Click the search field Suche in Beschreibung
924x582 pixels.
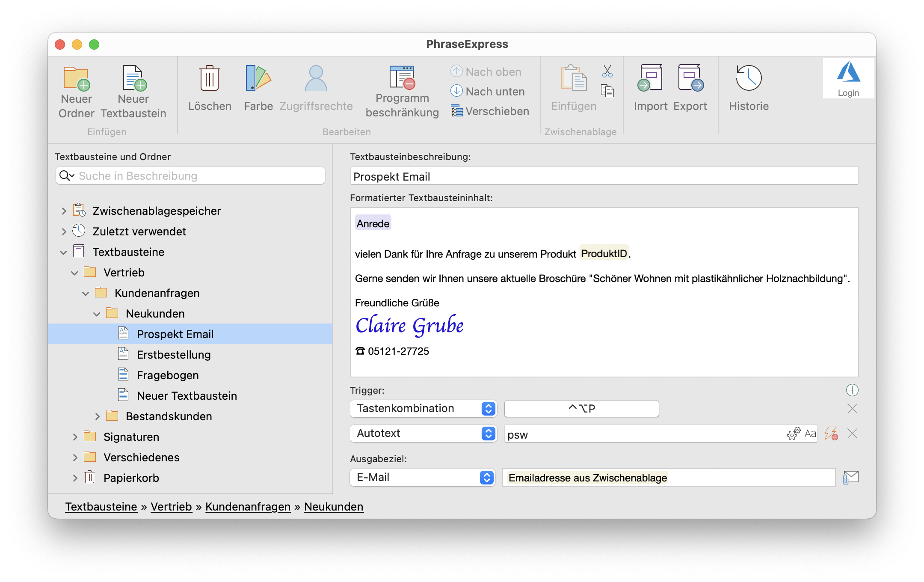tap(190, 175)
